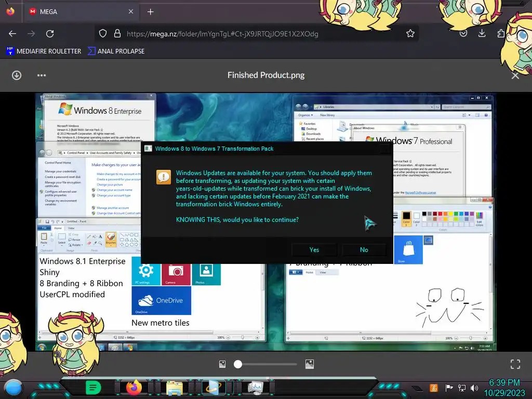Open the Windows Start orb

pyautogui.click(x=13, y=388)
